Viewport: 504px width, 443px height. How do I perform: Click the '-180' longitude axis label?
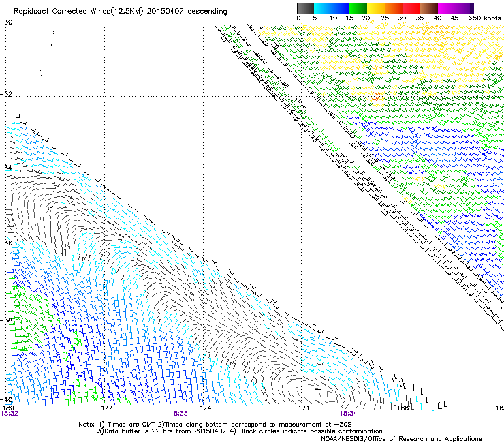point(7,408)
